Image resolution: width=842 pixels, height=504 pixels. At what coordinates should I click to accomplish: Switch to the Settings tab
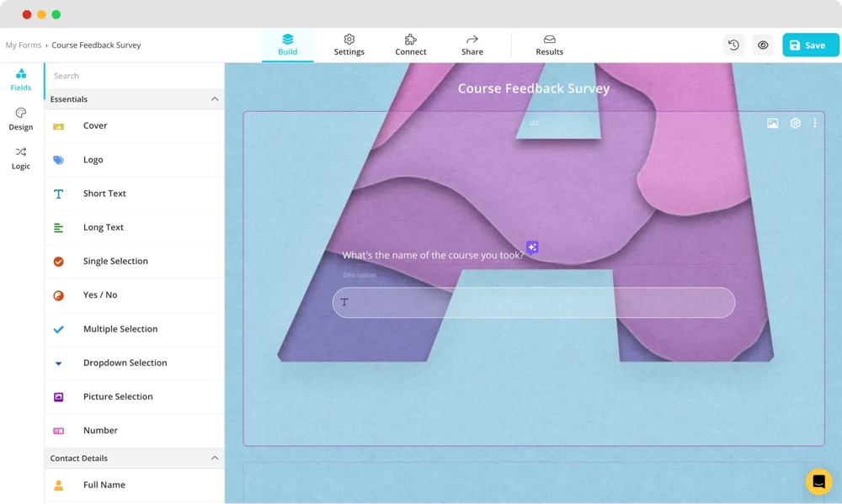[349, 45]
